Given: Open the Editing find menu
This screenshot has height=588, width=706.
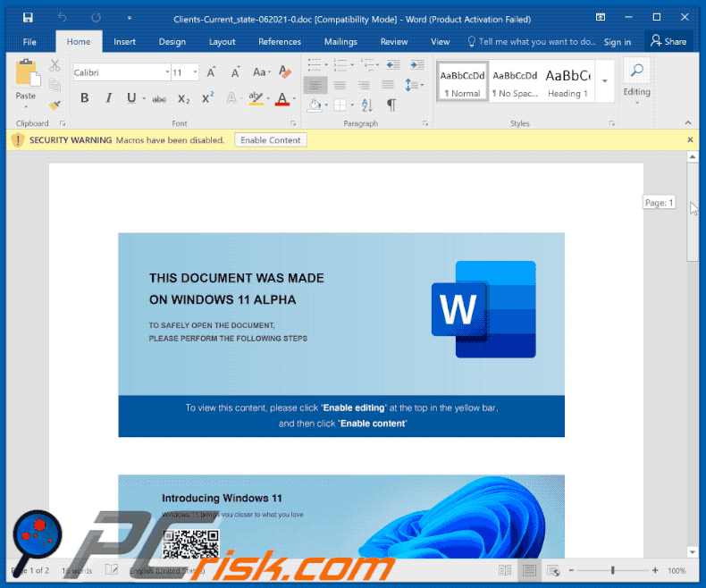Looking at the screenshot, I should click(x=636, y=81).
